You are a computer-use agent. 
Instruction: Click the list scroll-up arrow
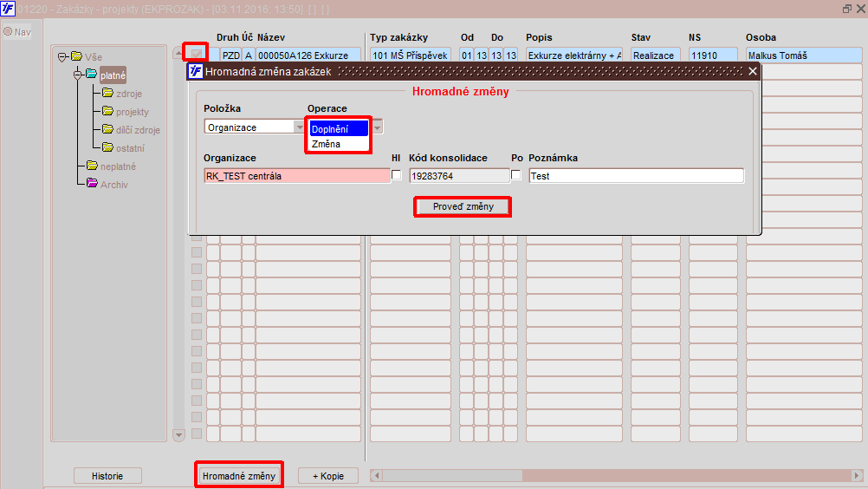click(x=178, y=53)
